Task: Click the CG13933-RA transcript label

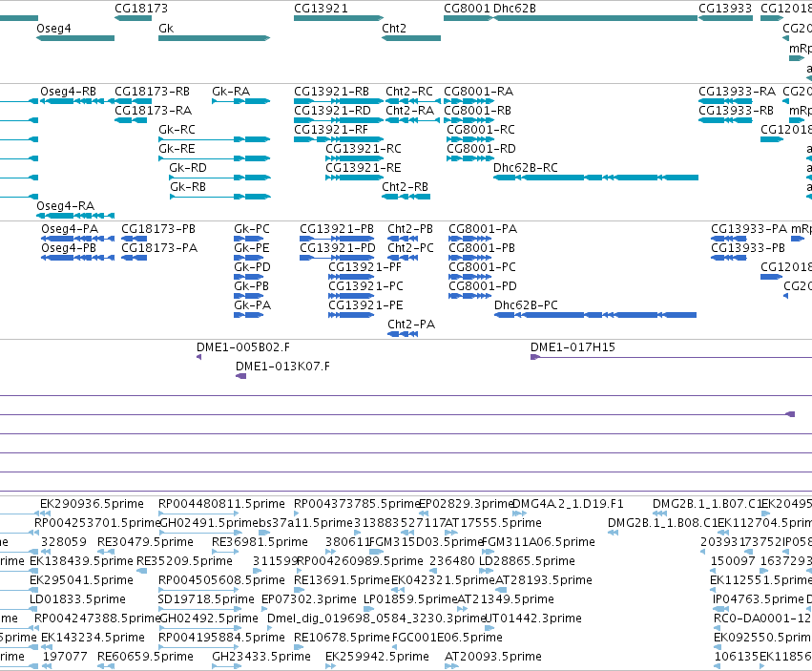Action: tap(737, 92)
